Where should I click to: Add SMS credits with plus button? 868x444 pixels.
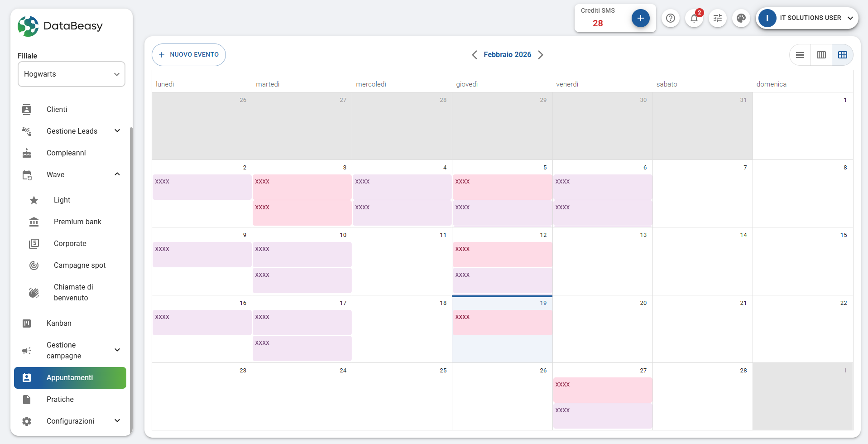pos(640,18)
